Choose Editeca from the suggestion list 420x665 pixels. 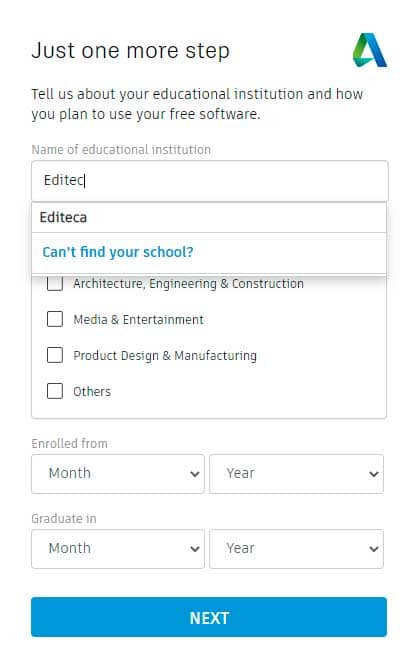click(209, 217)
